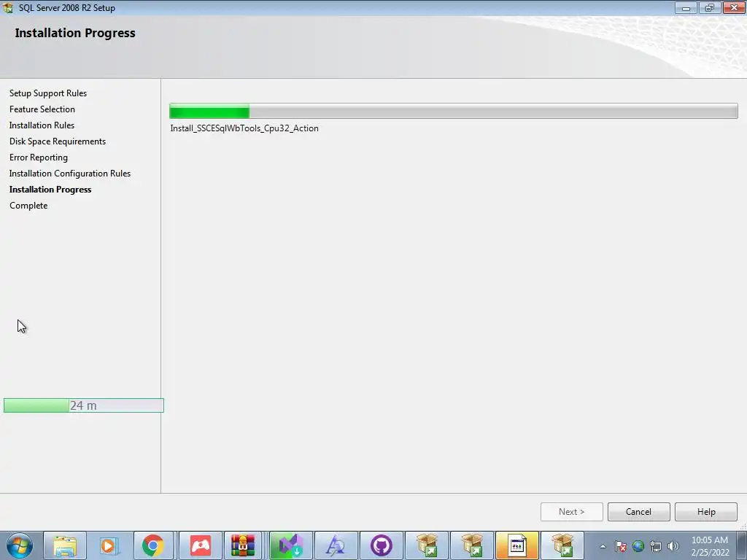Open GitHub Desktop from the taskbar
The width and height of the screenshot is (747, 560).
[x=381, y=545]
